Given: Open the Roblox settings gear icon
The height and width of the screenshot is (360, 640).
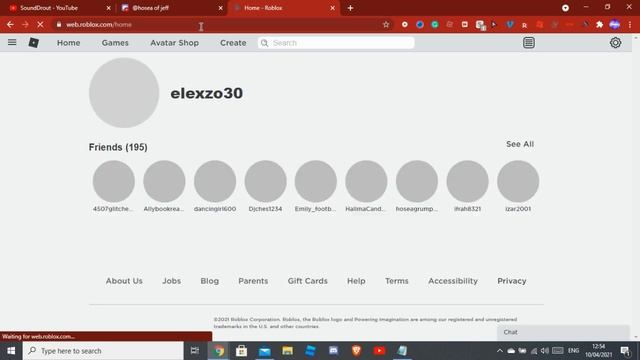Looking at the screenshot, I should click(x=616, y=42).
